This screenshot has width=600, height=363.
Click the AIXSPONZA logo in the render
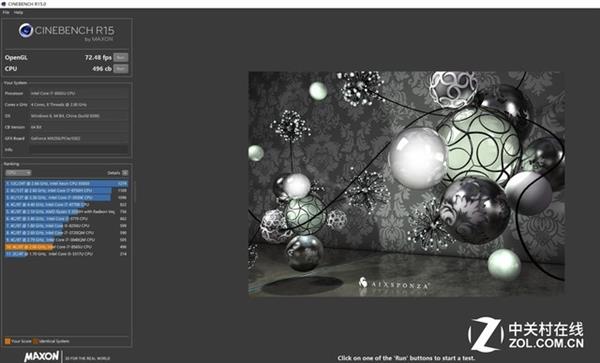(x=394, y=284)
